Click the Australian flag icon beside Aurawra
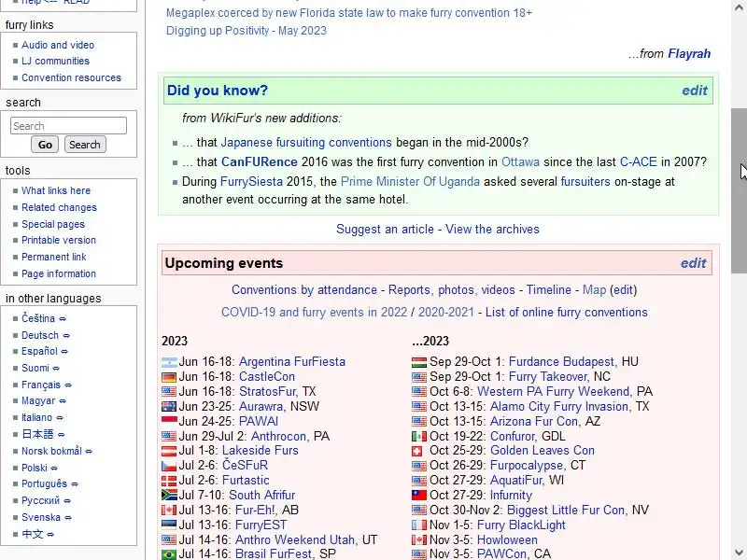 pos(169,407)
